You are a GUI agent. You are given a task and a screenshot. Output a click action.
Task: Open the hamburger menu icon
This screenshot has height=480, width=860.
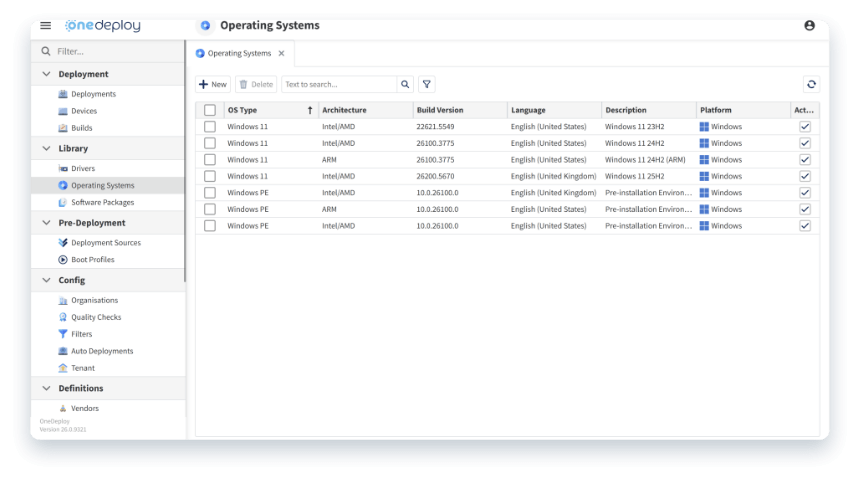pyautogui.click(x=46, y=25)
